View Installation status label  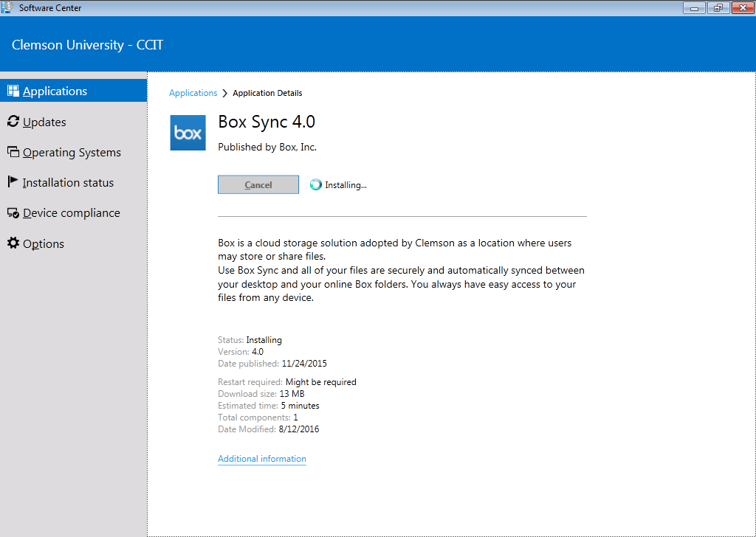tap(68, 182)
